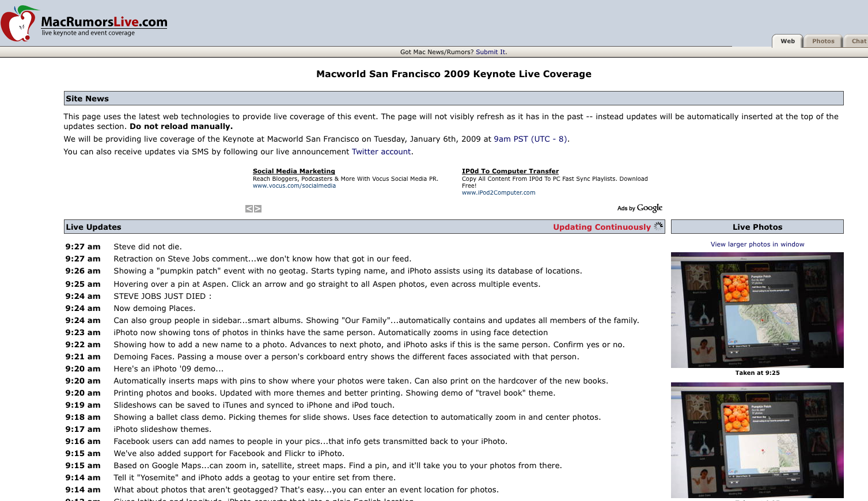
Task: Click the 'Printing photos and books' update
Action: pyautogui.click(x=334, y=393)
